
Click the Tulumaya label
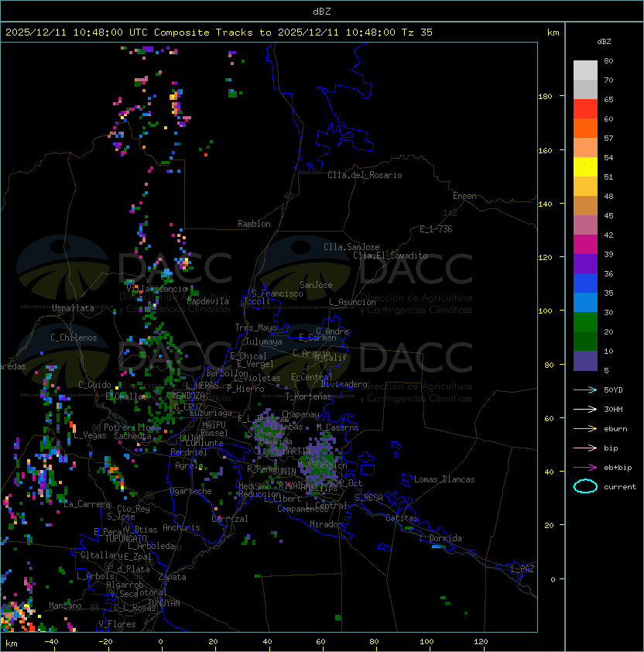pyautogui.click(x=264, y=341)
